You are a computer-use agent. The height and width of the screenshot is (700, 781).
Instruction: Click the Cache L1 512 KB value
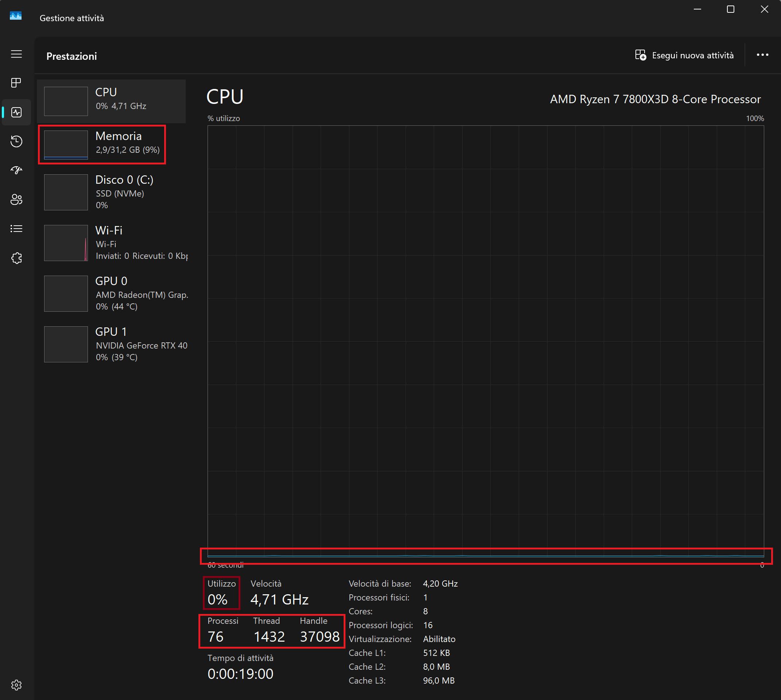coord(436,653)
